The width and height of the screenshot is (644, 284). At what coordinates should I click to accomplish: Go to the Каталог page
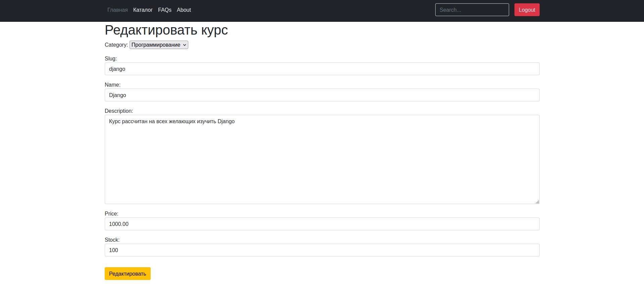click(143, 10)
